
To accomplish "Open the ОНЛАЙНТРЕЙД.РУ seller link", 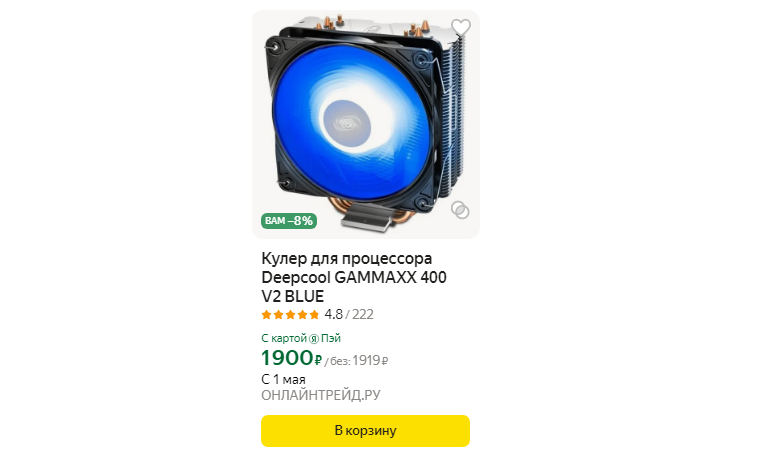I will (321, 395).
